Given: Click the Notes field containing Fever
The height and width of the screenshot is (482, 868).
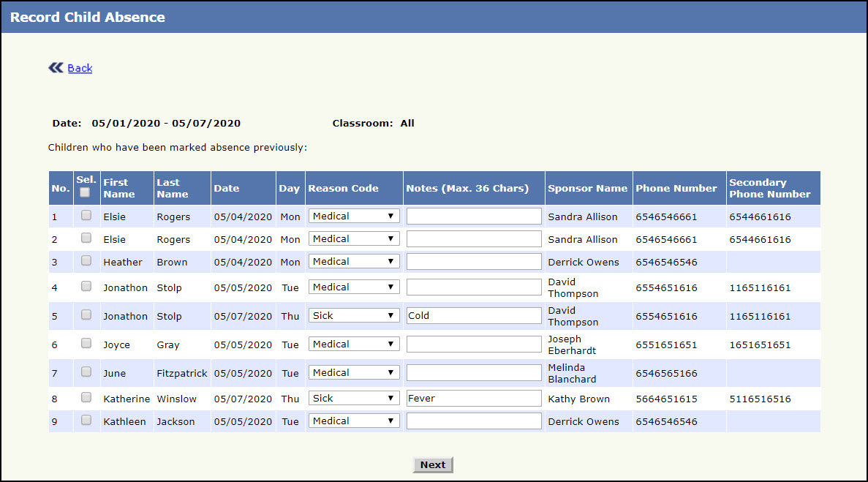Looking at the screenshot, I should coord(474,399).
